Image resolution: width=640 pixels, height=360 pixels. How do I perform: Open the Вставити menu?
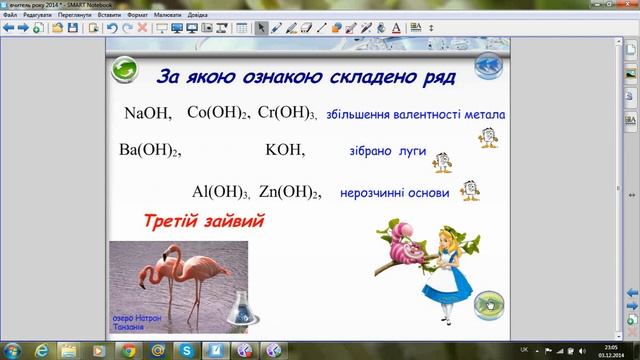tap(109, 15)
